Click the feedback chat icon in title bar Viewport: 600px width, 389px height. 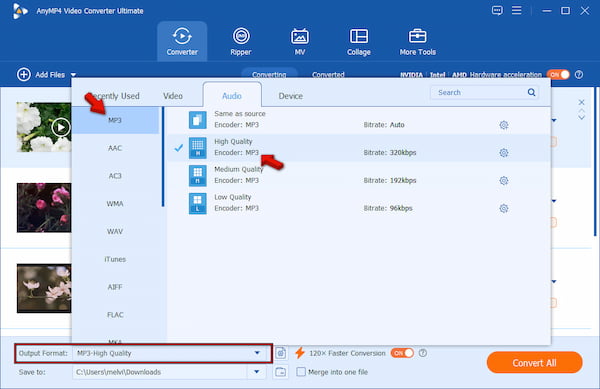point(497,10)
